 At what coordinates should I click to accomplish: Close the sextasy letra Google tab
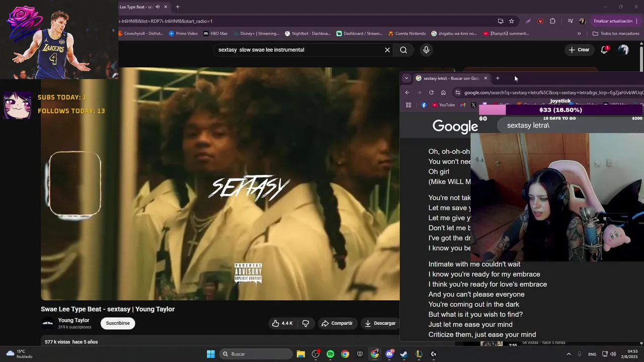(x=486, y=78)
